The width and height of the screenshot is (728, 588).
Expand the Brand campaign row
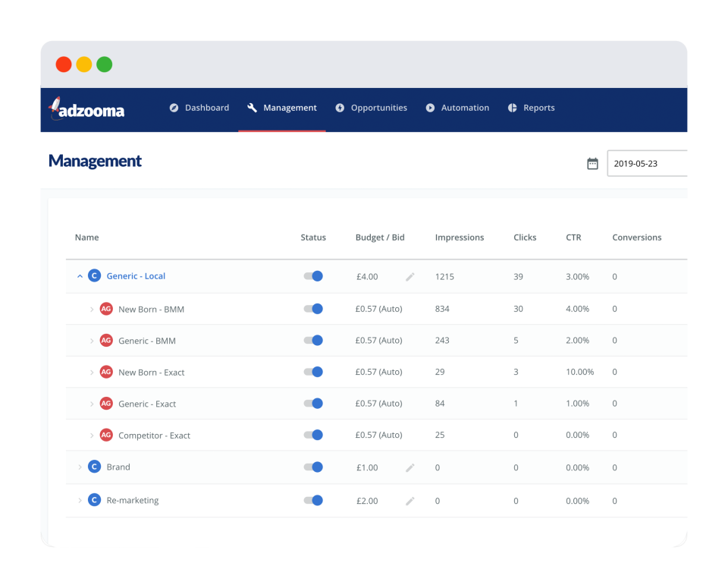80,467
